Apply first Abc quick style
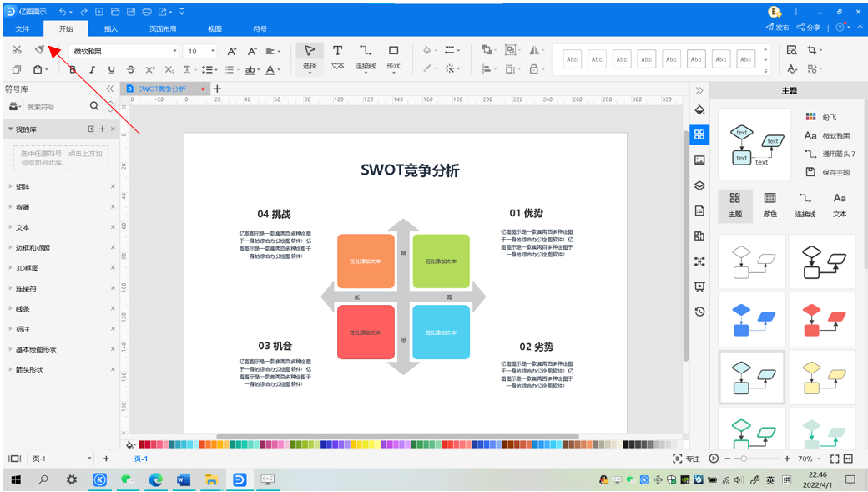Viewport: 868px width, 492px height. pos(573,58)
